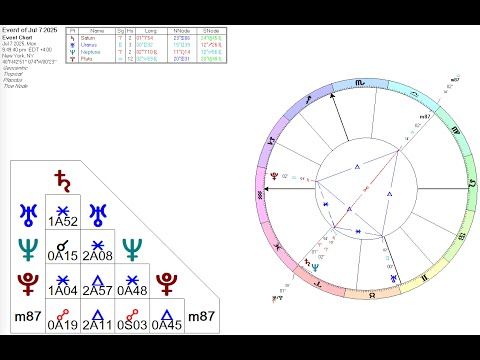Select the Uranus-m87 trine cell 2A11
480x360 pixels.
pyautogui.click(x=98, y=316)
